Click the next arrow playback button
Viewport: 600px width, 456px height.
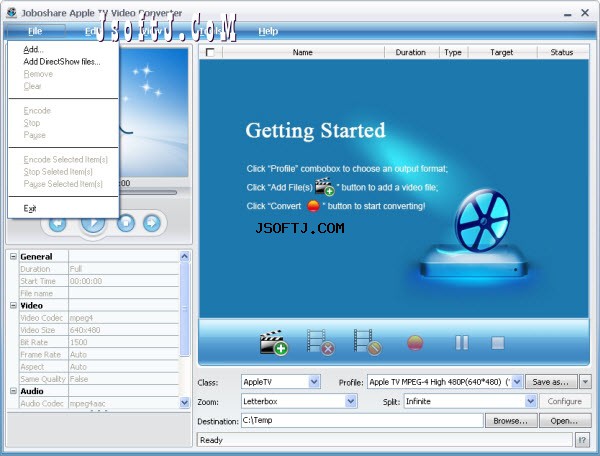coord(152,223)
